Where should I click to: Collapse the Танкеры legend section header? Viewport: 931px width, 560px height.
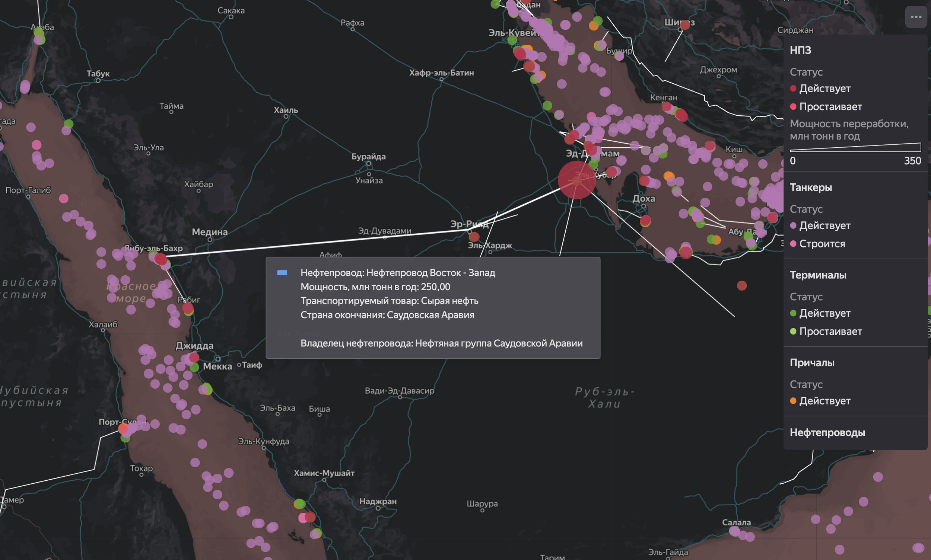point(810,188)
